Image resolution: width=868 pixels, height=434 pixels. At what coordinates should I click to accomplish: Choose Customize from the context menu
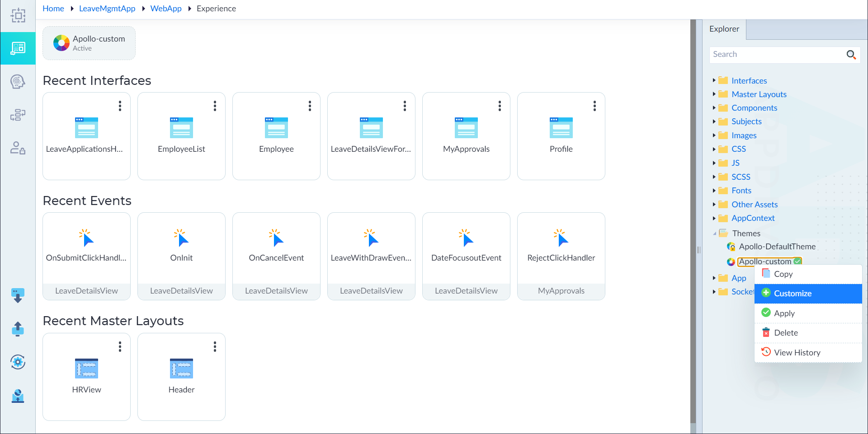(x=808, y=294)
